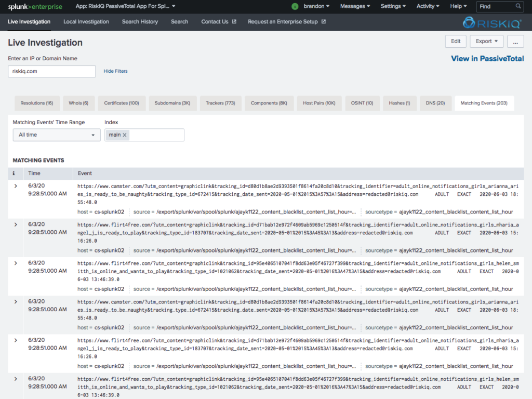Click the more options ellipsis button
Image resolution: width=532 pixels, height=399 pixels.
515,42
